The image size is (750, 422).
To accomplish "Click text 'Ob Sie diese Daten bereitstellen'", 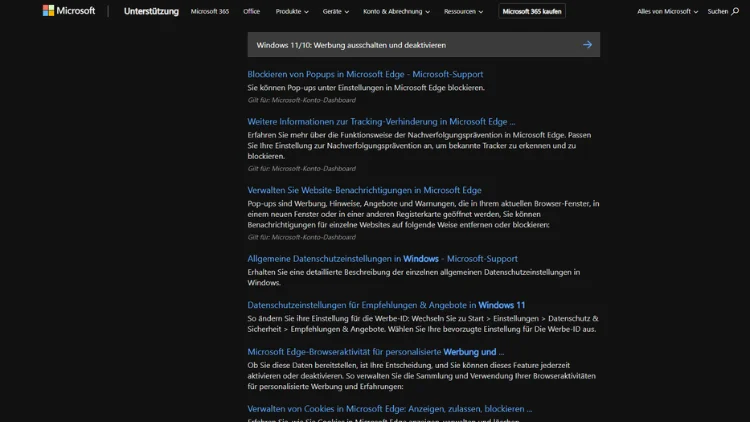I will click(x=421, y=376).
